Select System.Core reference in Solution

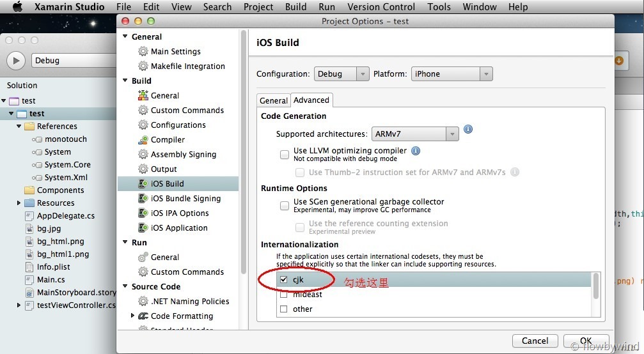[x=67, y=165]
